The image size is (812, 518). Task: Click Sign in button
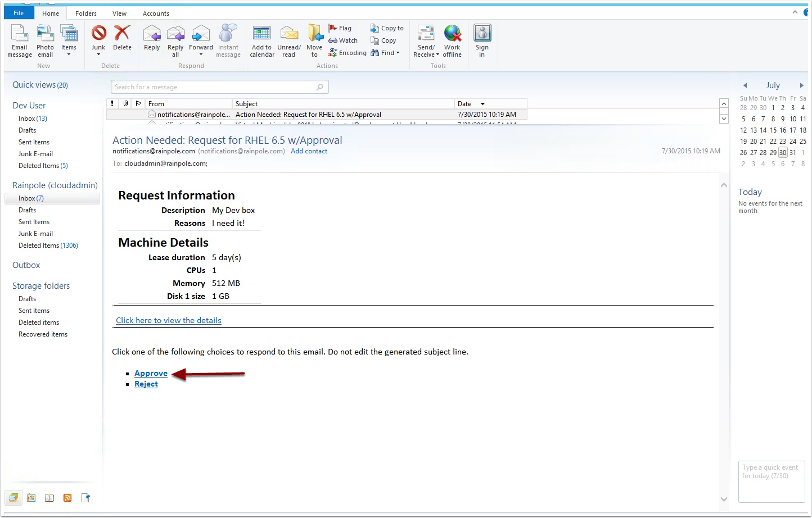pos(482,41)
